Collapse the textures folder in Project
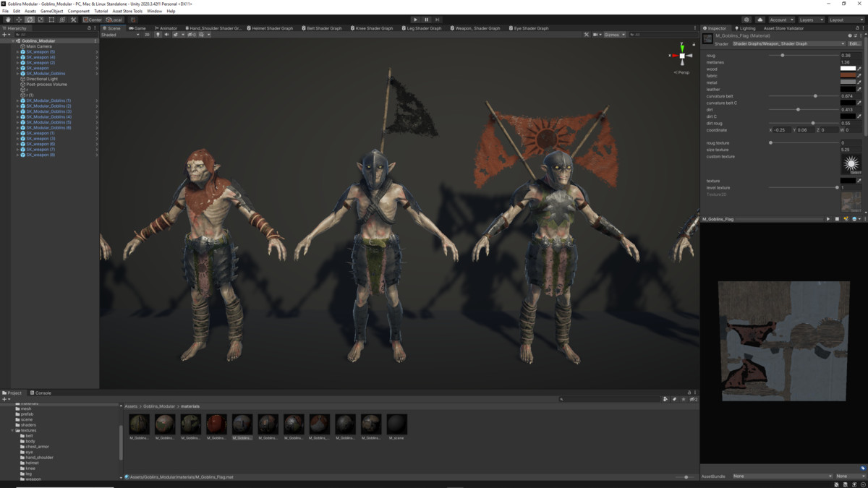The height and width of the screenshot is (488, 868). click(x=12, y=430)
